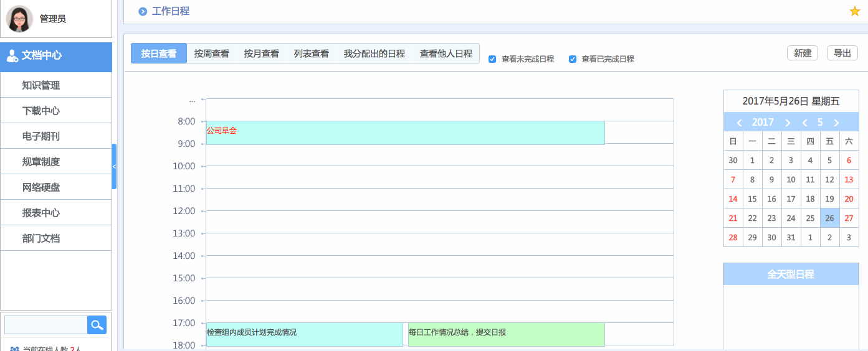Open the 公司早会 schedule event
868x351 pixels.
tap(405, 133)
